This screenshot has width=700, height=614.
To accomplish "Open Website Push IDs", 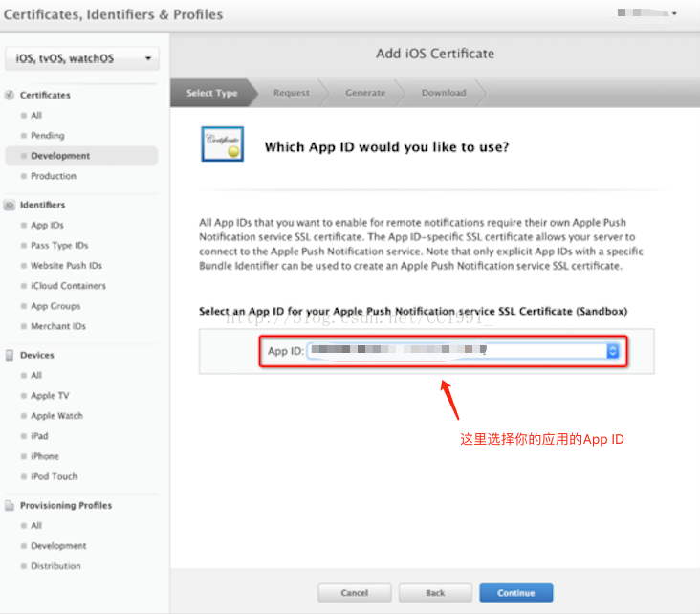I will point(66,266).
